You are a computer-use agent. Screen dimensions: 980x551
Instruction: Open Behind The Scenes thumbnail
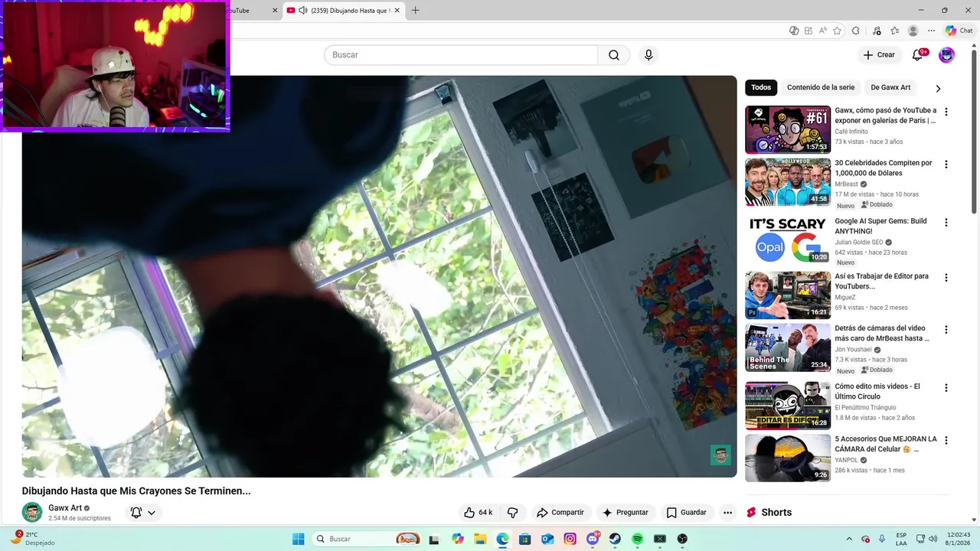coord(788,347)
